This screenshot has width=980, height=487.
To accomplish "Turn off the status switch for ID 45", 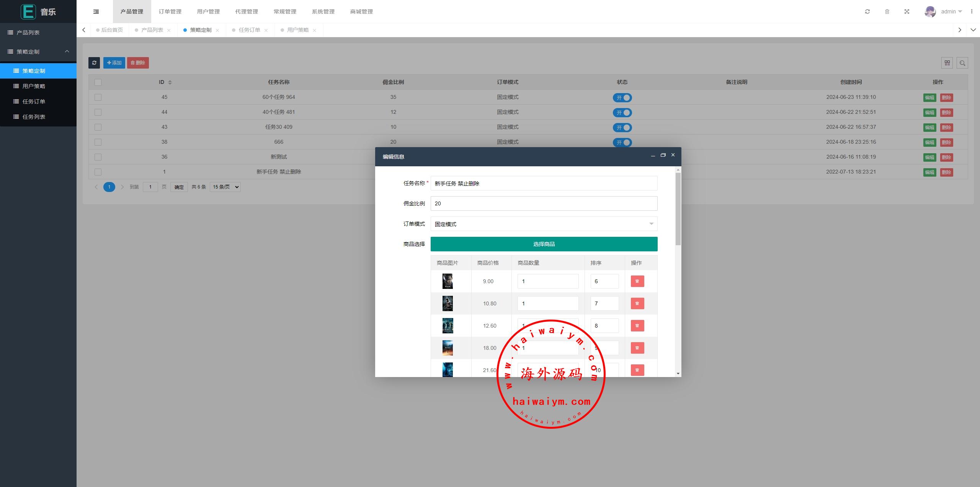I will point(622,98).
